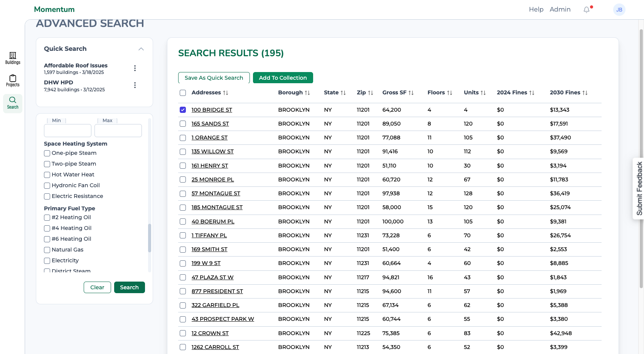The height and width of the screenshot is (354, 644).
Task: Check the 135 WILLOW ST row checkbox
Action: (183, 152)
